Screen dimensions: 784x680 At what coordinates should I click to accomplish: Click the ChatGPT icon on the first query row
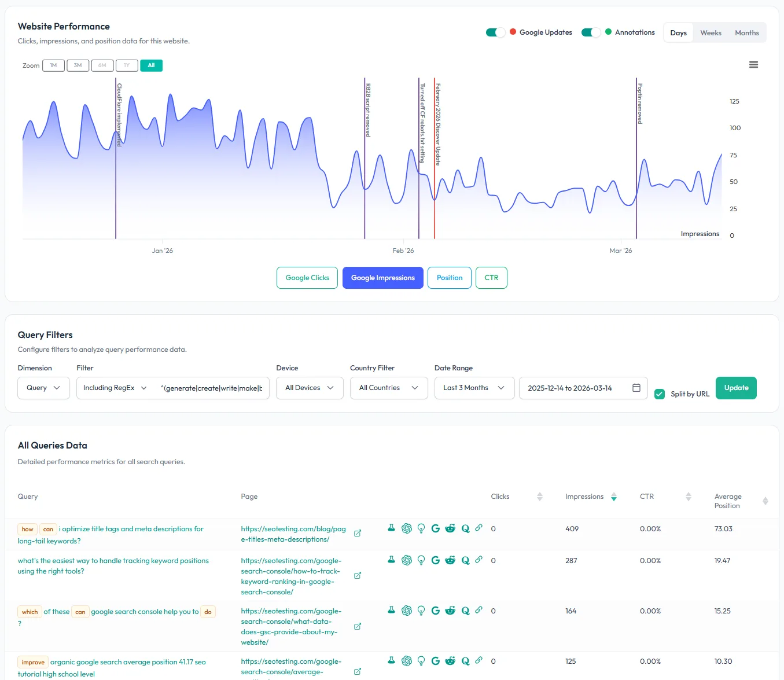(x=406, y=528)
